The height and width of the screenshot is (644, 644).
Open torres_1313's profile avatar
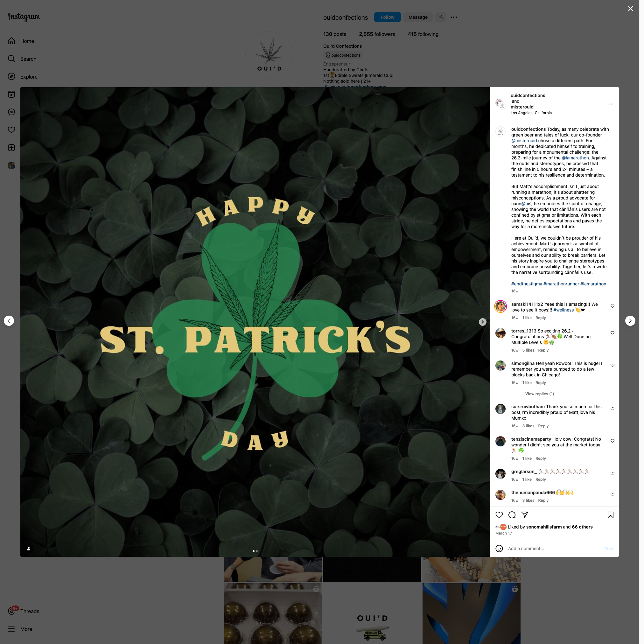coord(500,333)
